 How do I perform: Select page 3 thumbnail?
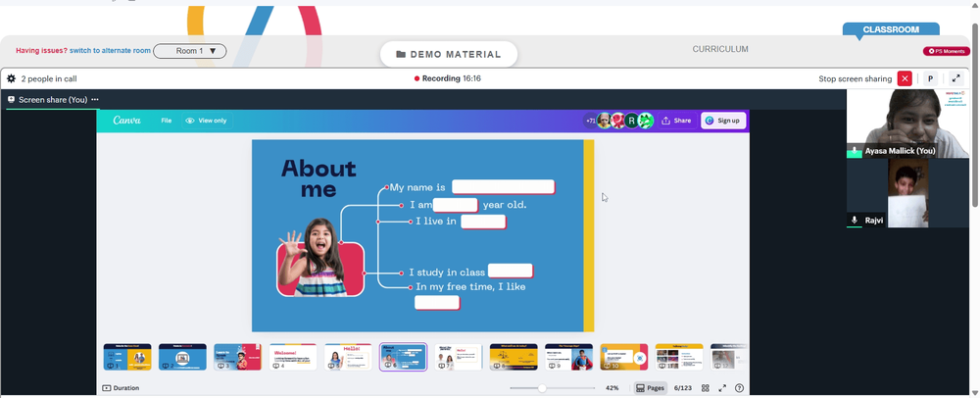click(x=237, y=357)
